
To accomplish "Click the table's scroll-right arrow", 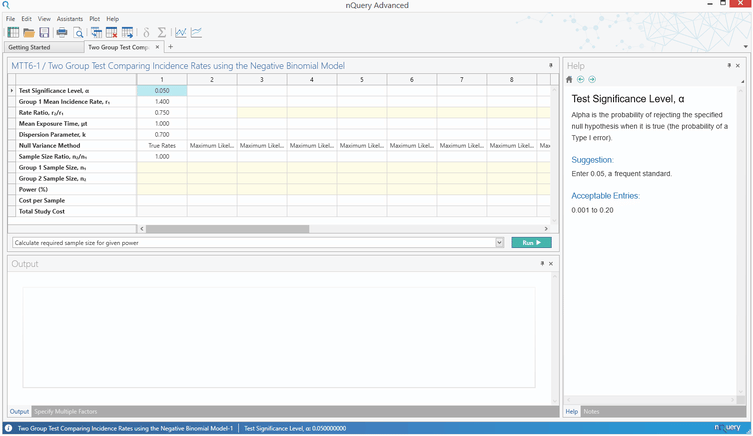I will (546, 229).
